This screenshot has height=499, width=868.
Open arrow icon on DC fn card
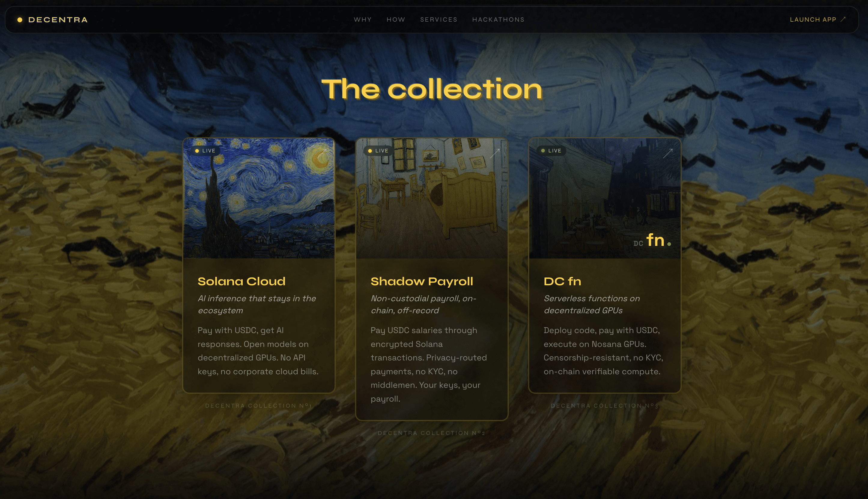pyautogui.click(x=668, y=153)
